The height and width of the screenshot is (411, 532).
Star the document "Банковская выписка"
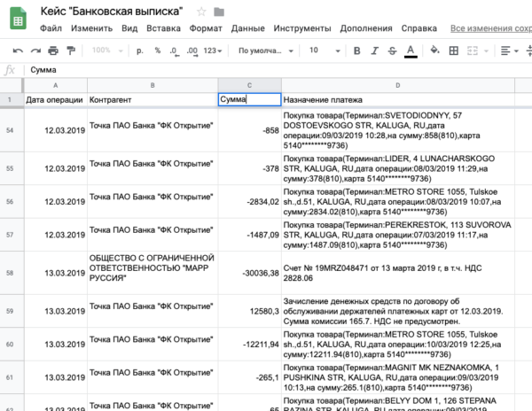point(201,12)
